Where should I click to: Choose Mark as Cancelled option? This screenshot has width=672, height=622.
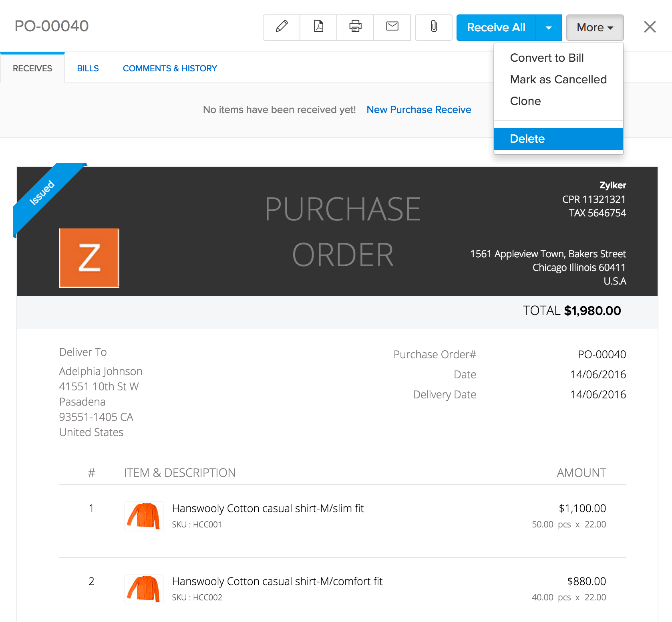click(558, 79)
